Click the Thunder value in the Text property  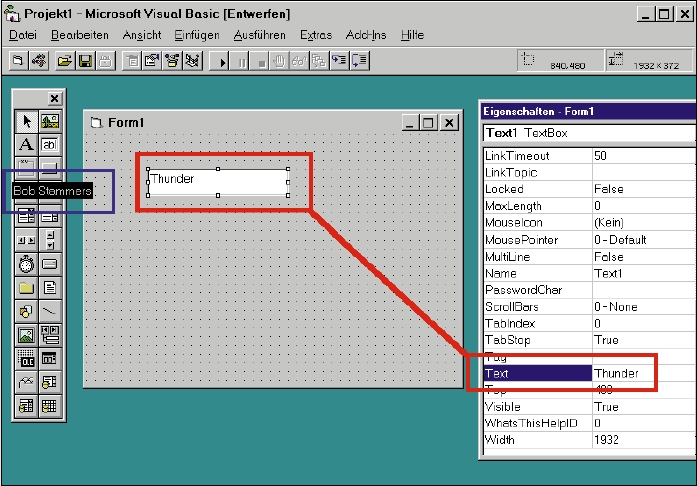[616, 374]
